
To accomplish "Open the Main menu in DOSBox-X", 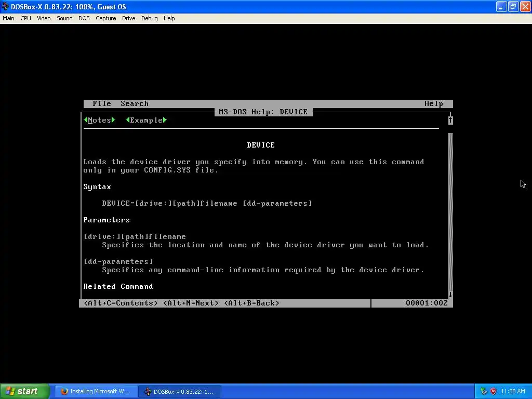I will (x=8, y=18).
